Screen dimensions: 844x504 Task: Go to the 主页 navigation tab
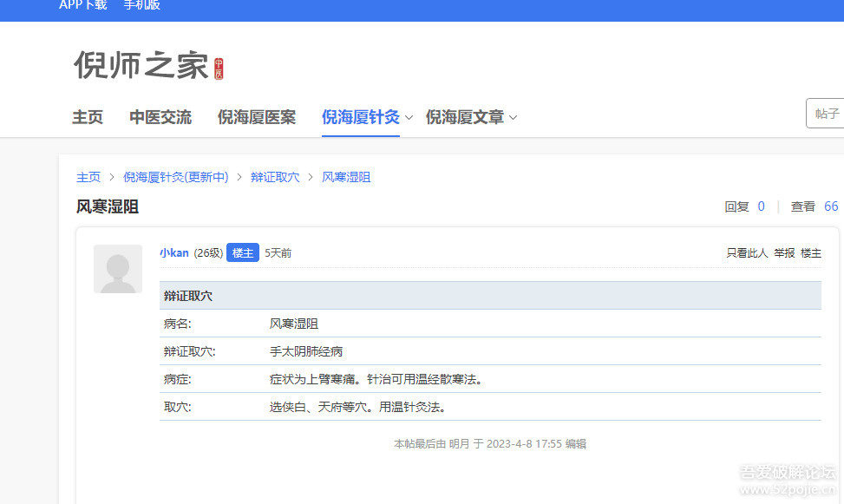tap(88, 117)
